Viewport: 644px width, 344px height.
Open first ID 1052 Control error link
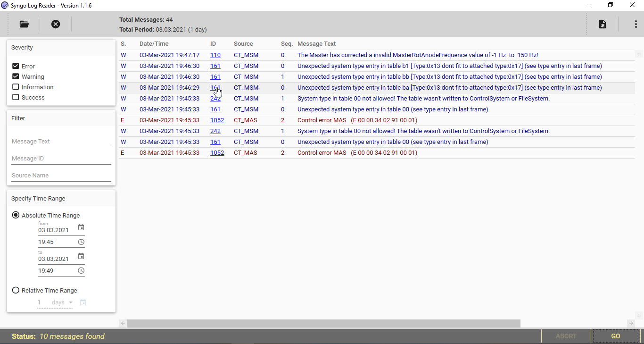pyautogui.click(x=217, y=120)
